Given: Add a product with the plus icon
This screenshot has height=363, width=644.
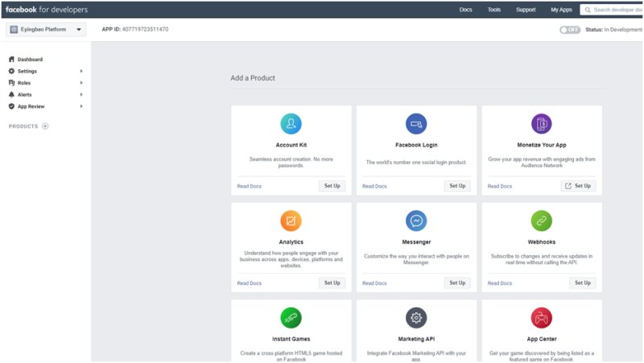Looking at the screenshot, I should (x=45, y=126).
